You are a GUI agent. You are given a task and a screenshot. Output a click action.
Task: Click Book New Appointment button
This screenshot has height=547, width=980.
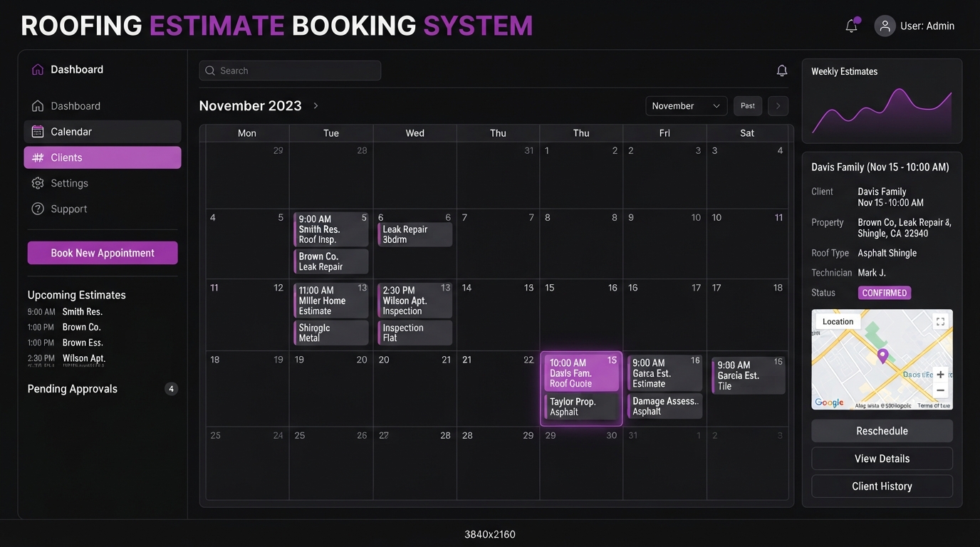[103, 253]
